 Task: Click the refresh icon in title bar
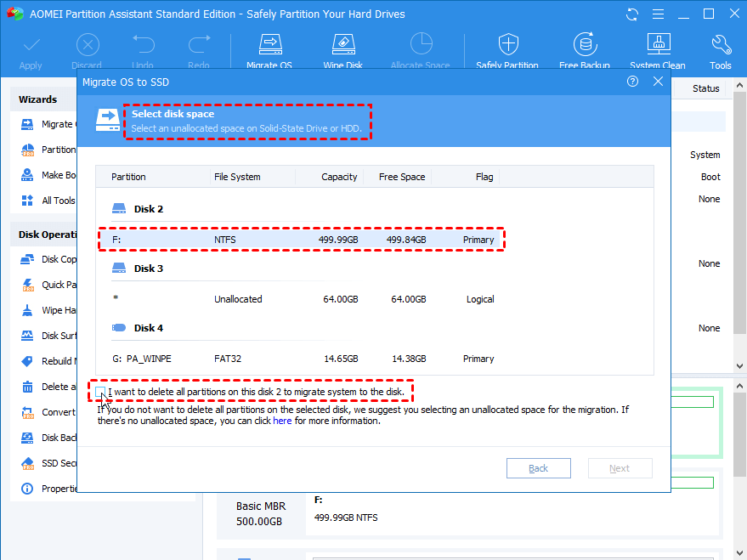(632, 14)
